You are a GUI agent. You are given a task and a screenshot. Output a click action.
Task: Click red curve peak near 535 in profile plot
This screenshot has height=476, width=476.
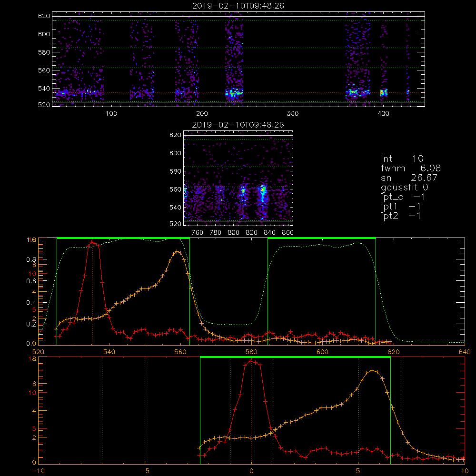[92, 242]
